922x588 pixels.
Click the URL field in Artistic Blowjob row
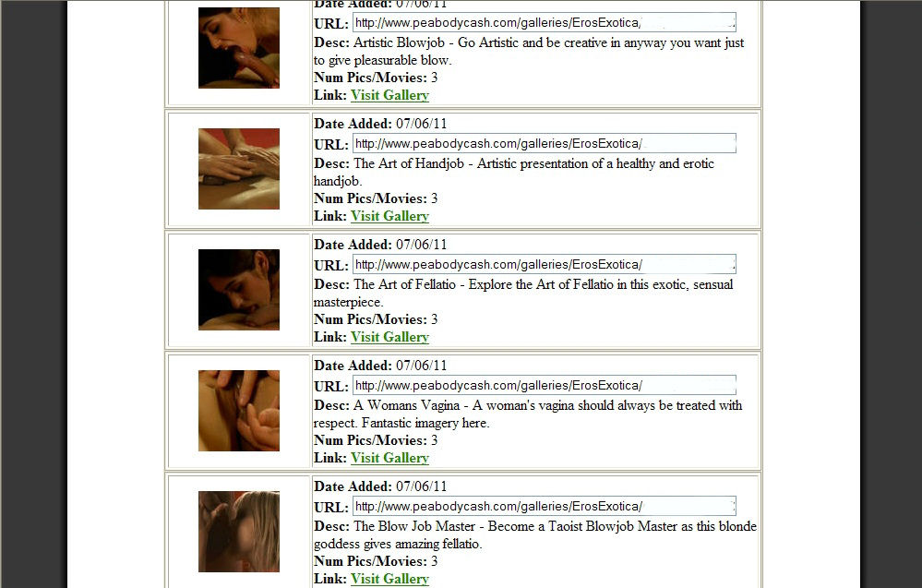(x=544, y=23)
